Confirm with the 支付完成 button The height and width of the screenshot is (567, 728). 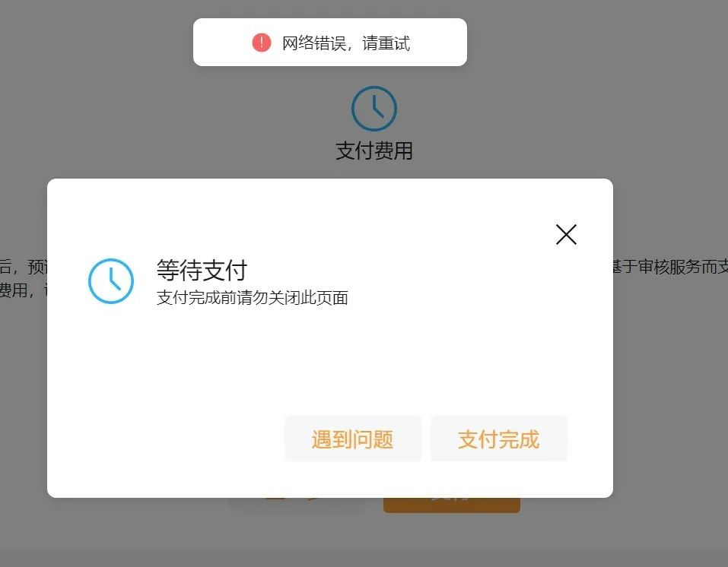coord(499,439)
